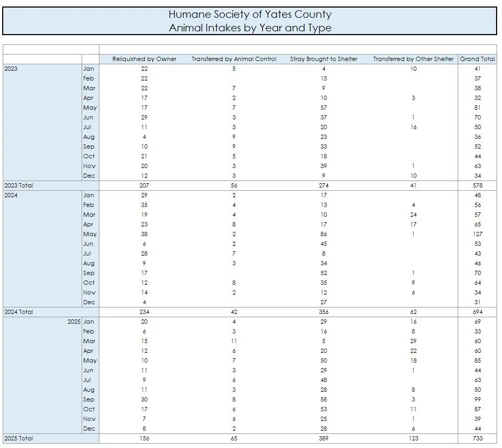
Task: Click the '2023 Total' row label
Action: pyautogui.click(x=19, y=185)
